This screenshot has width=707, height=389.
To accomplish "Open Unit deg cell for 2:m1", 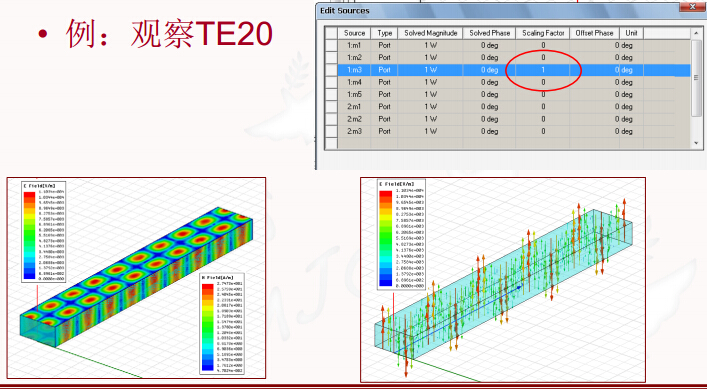I will point(631,107).
